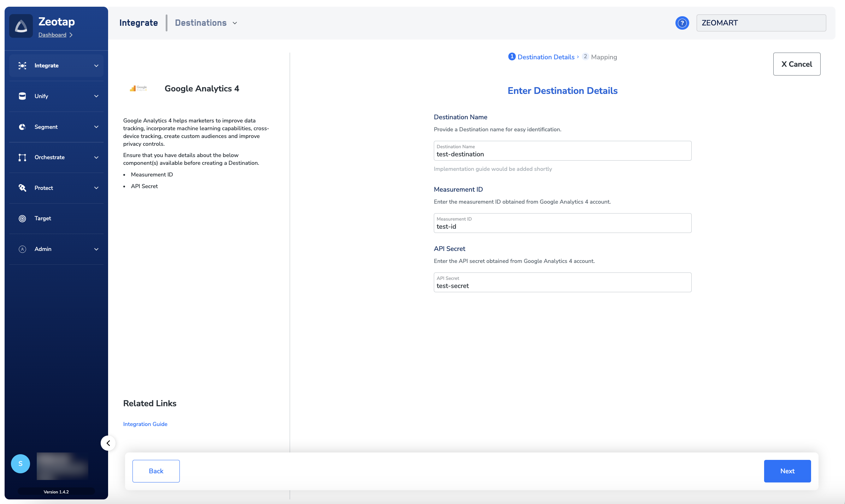Expand the Unify menu chevron
Image resolution: width=845 pixels, height=504 pixels.
(96, 96)
